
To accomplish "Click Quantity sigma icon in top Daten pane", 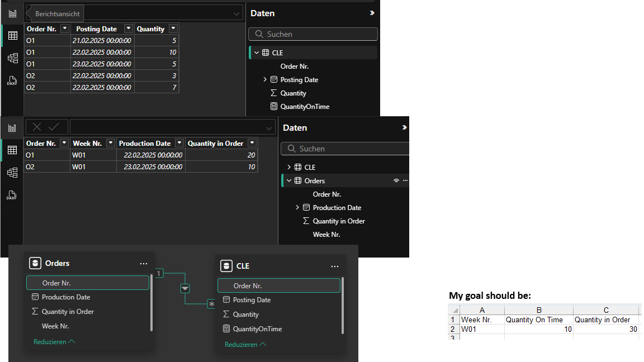I will [x=274, y=93].
